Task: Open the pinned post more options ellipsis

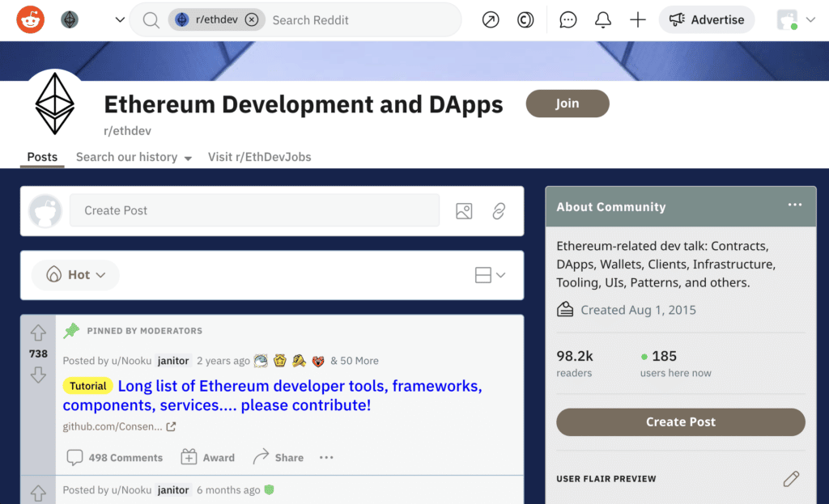Action: (326, 458)
